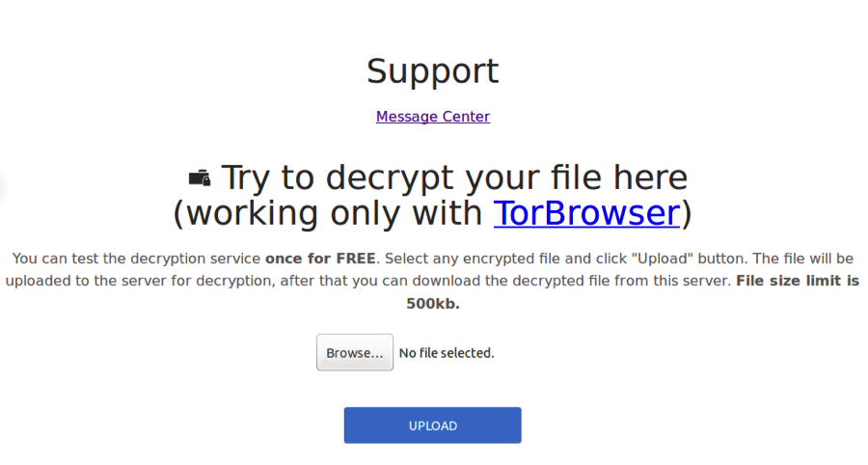Click the bold "File size limit is" text

click(x=798, y=281)
